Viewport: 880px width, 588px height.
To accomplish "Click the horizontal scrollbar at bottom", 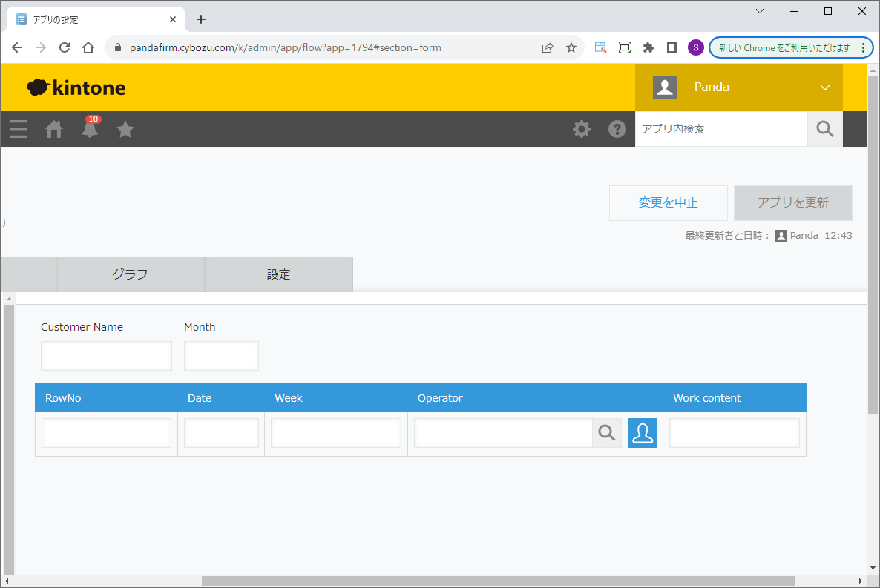I will [497, 581].
